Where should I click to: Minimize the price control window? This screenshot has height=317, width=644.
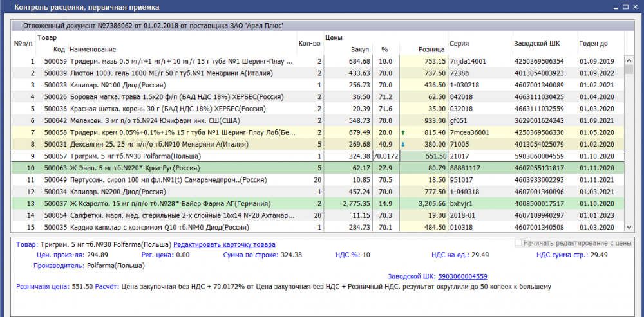point(615,7)
